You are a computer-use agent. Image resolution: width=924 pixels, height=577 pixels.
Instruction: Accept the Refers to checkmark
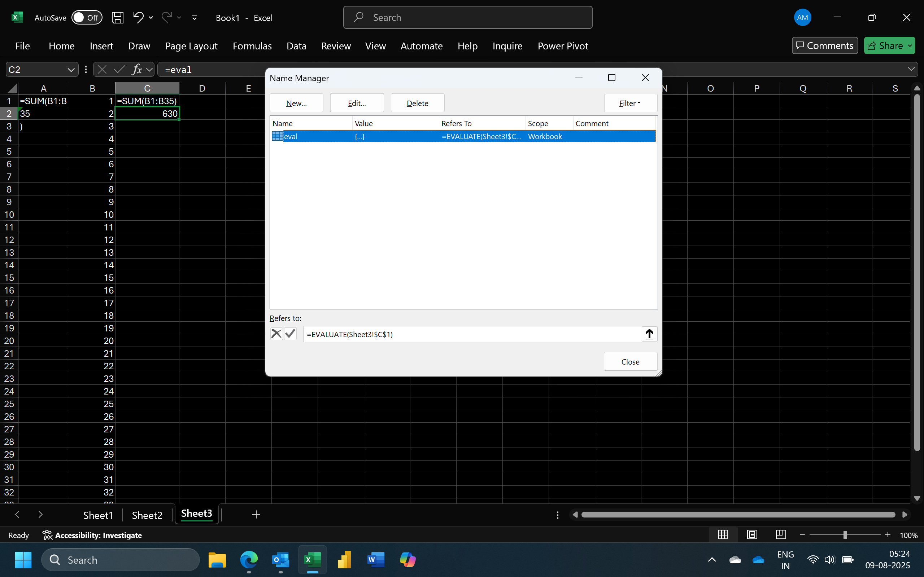[x=290, y=334]
